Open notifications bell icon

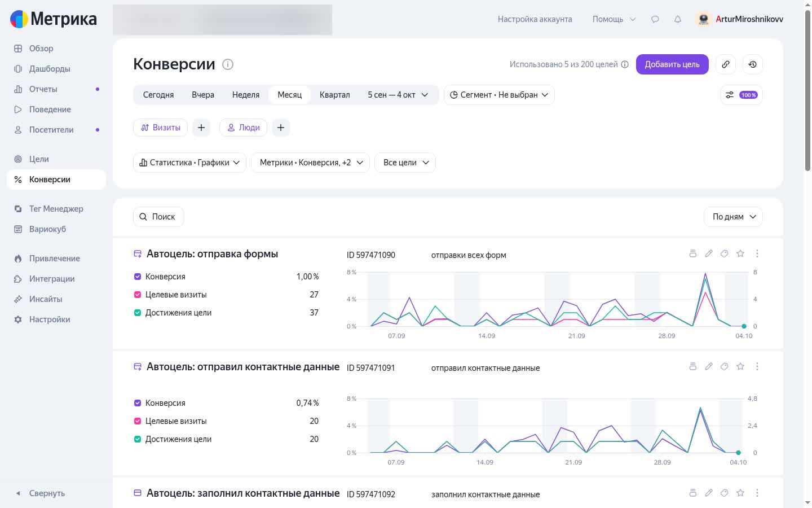tap(678, 19)
